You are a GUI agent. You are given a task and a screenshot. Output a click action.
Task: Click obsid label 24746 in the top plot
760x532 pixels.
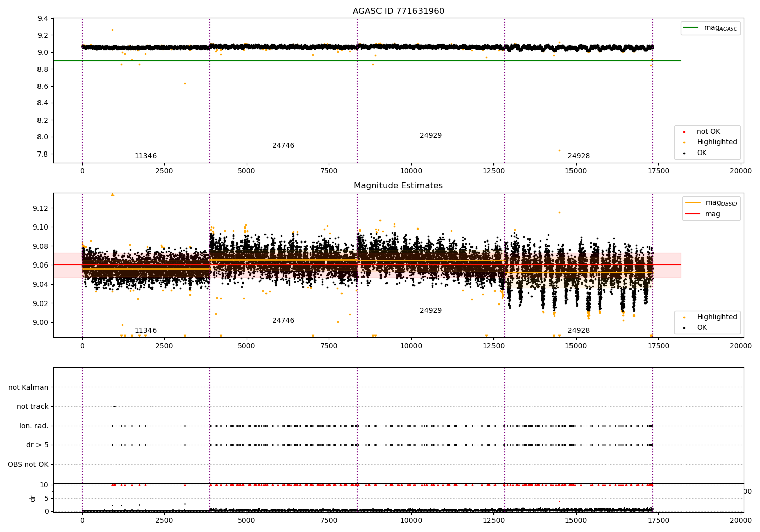pos(283,146)
